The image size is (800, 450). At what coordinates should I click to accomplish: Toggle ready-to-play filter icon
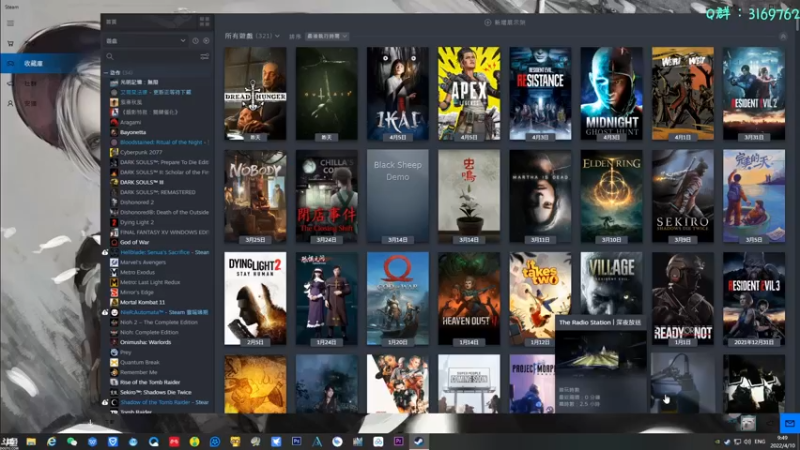point(206,40)
